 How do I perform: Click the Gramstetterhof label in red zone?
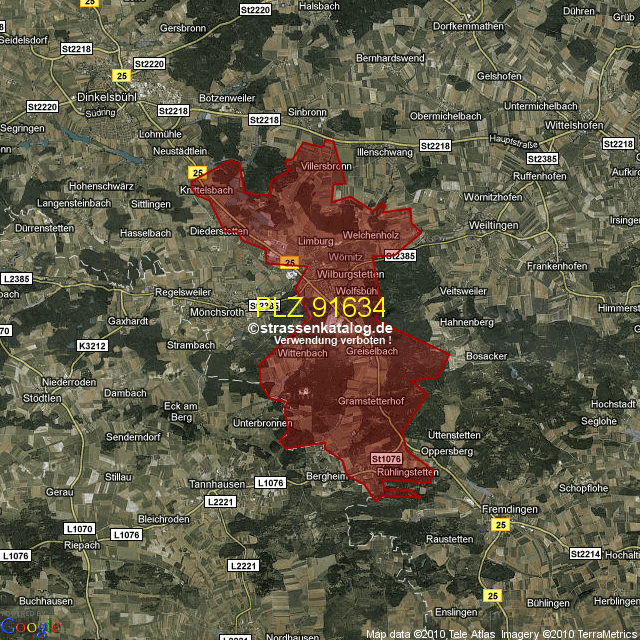[x=370, y=401]
